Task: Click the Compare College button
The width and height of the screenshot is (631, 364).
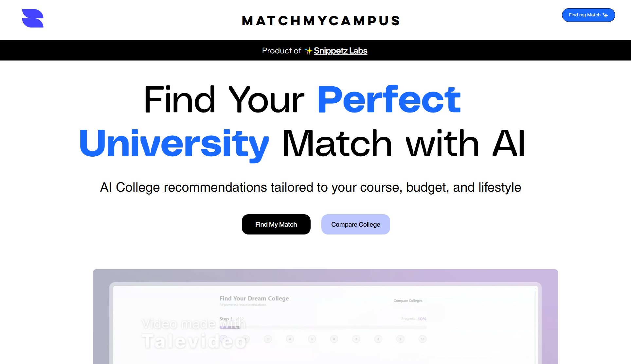Action: pyautogui.click(x=355, y=224)
